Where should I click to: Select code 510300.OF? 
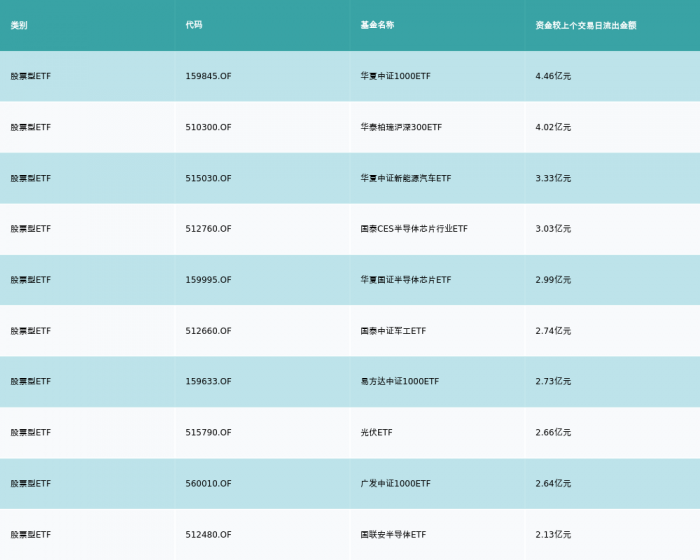pyautogui.click(x=208, y=127)
